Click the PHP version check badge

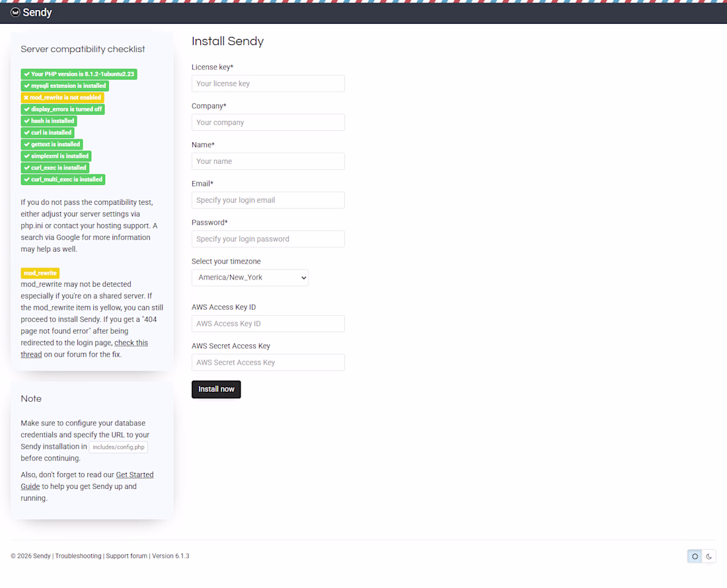click(79, 74)
